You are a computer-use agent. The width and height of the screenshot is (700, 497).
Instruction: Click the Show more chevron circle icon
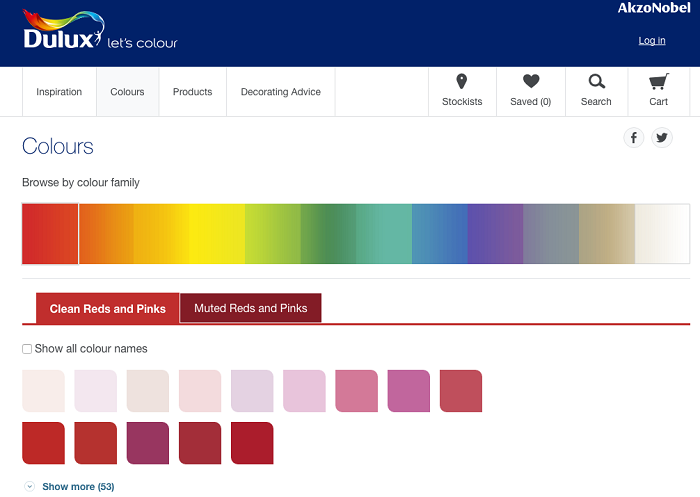(29, 486)
